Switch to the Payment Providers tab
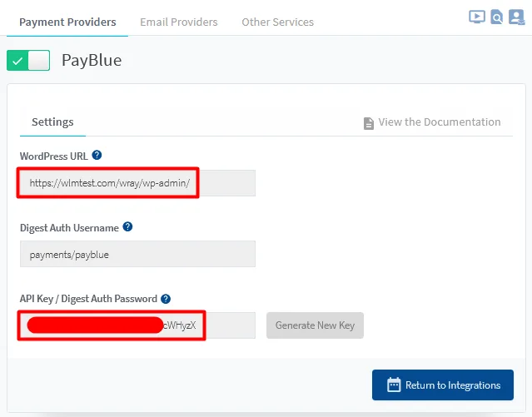The width and height of the screenshot is (532, 417). tap(67, 22)
